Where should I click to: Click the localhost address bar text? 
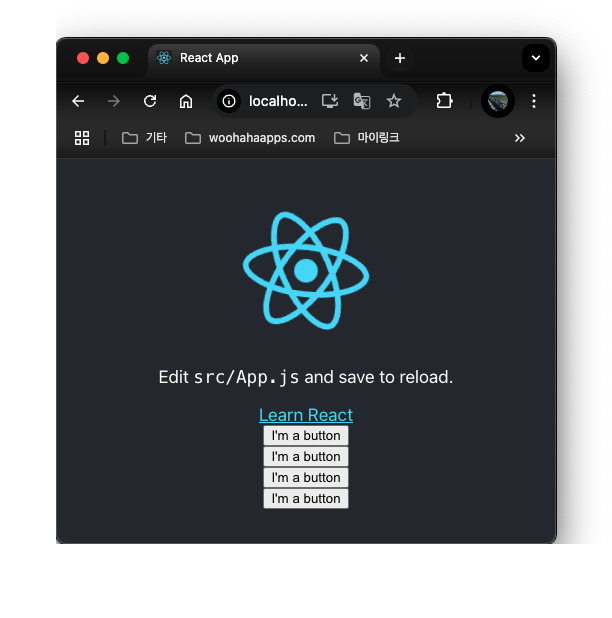point(278,101)
